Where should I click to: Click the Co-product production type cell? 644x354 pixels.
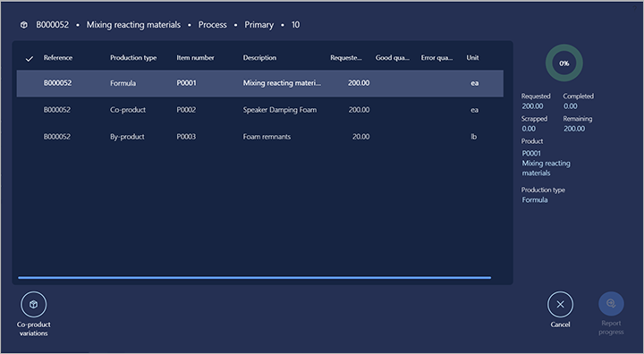(x=128, y=110)
